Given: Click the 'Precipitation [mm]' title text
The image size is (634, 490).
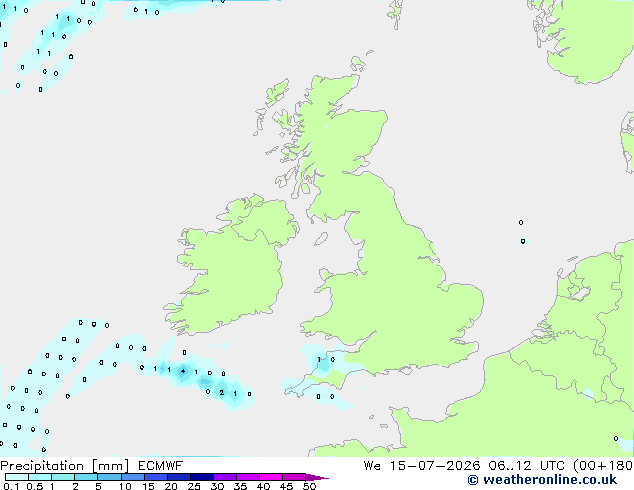Looking at the screenshot, I should 65,466.
